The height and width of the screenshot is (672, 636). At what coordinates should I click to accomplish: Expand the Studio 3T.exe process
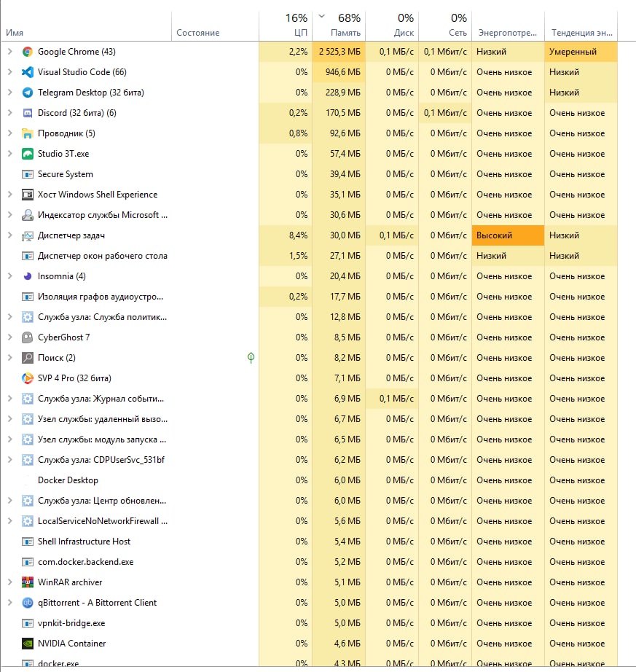point(10,154)
